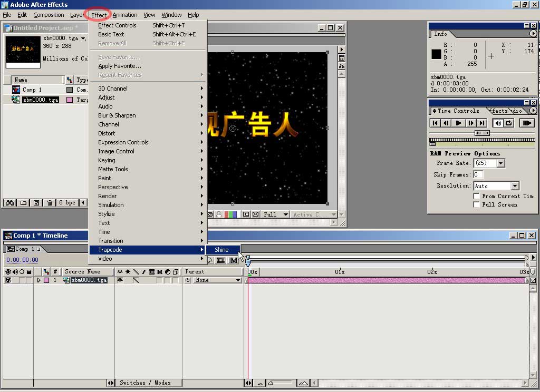Screen dimensions: 540x392
Task: Expand the sbm0000.tga layer properties triangle
Action: pos(38,280)
